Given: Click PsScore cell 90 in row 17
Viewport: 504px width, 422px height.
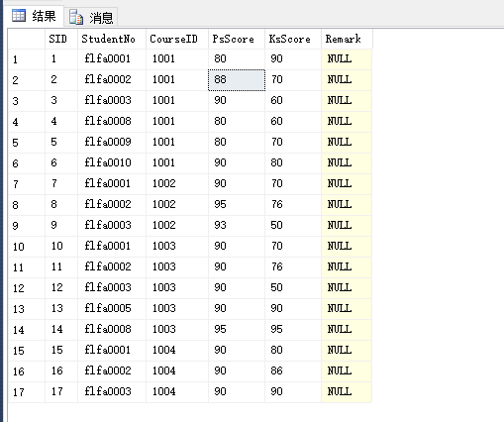Looking at the screenshot, I should click(x=237, y=392).
